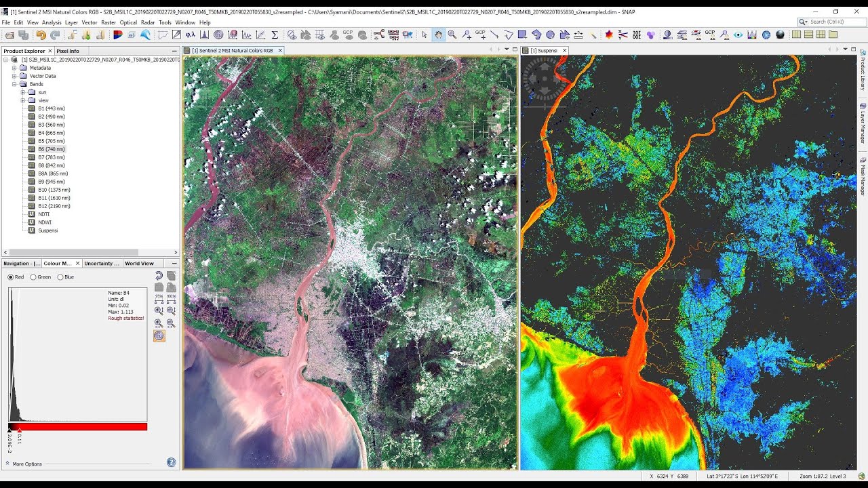868x488 pixels.
Task: Expand the view folder node
Action: coord(23,100)
